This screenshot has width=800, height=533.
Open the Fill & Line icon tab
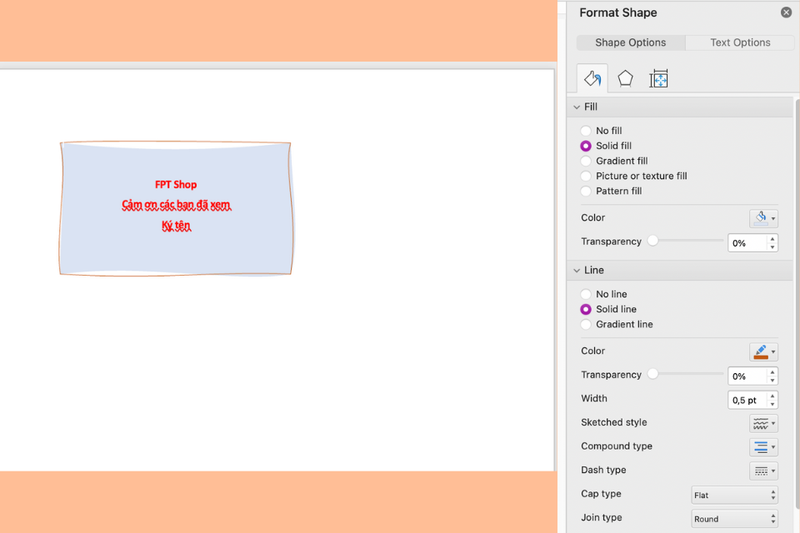click(592, 79)
